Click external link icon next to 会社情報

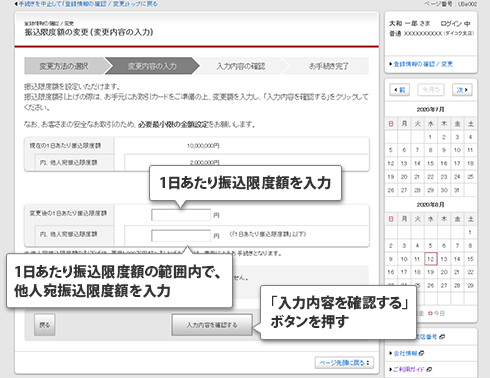tap(421, 353)
